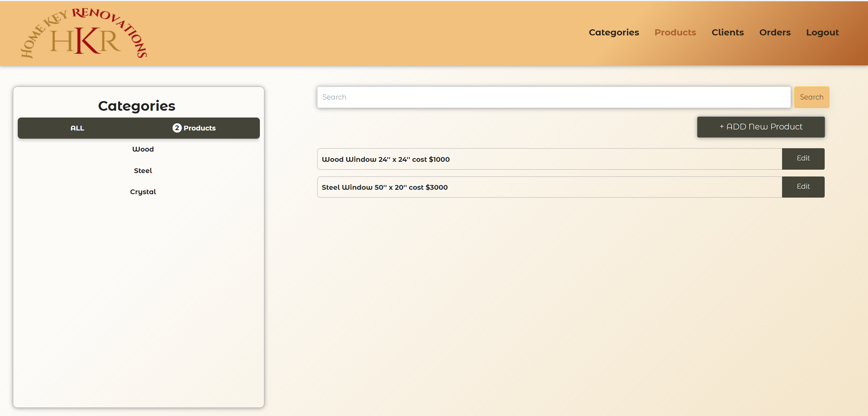The width and height of the screenshot is (868, 416).
Task: Open the Clients page in navbar
Action: click(727, 32)
